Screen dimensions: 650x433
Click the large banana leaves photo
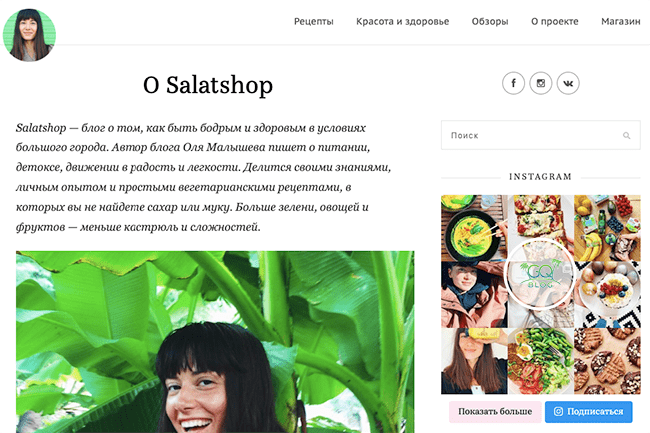click(215, 342)
